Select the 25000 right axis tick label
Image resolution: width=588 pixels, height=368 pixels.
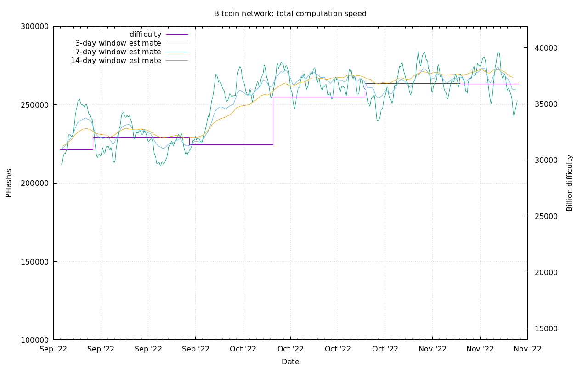tap(544, 217)
